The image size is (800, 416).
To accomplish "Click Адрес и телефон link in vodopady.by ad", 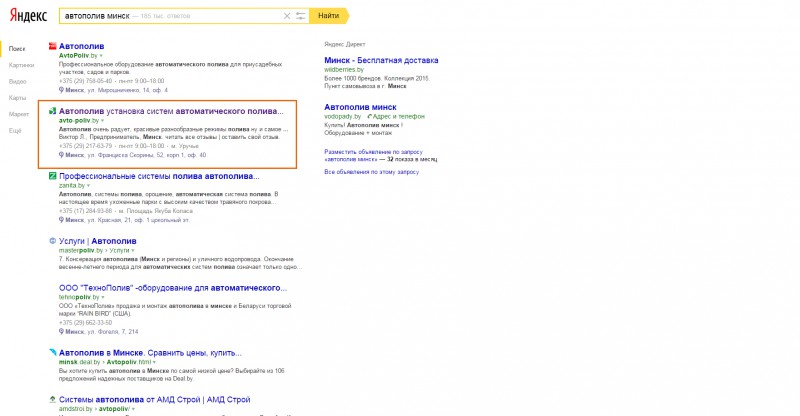I will click(x=398, y=116).
